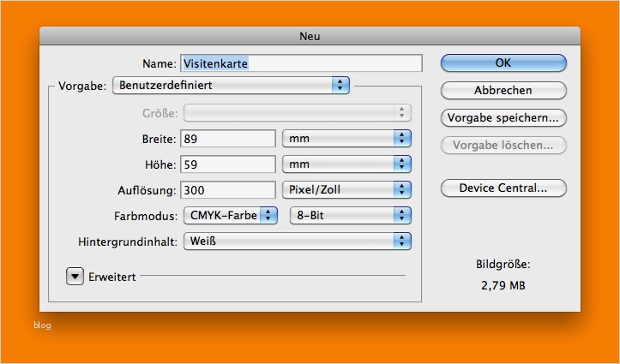Open Device Central
Screen dimensions: 620x364
503,188
